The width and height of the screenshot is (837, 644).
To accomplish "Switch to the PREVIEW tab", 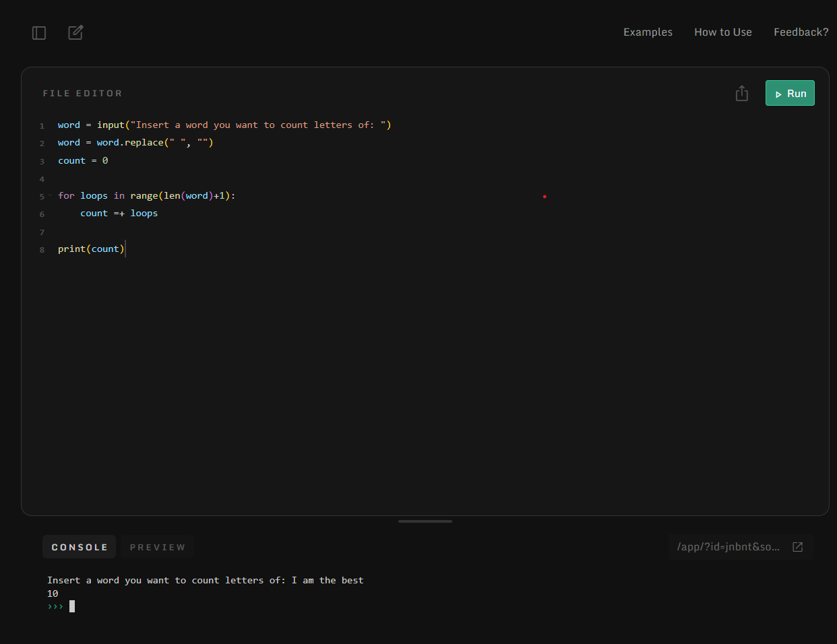I will tap(158, 547).
